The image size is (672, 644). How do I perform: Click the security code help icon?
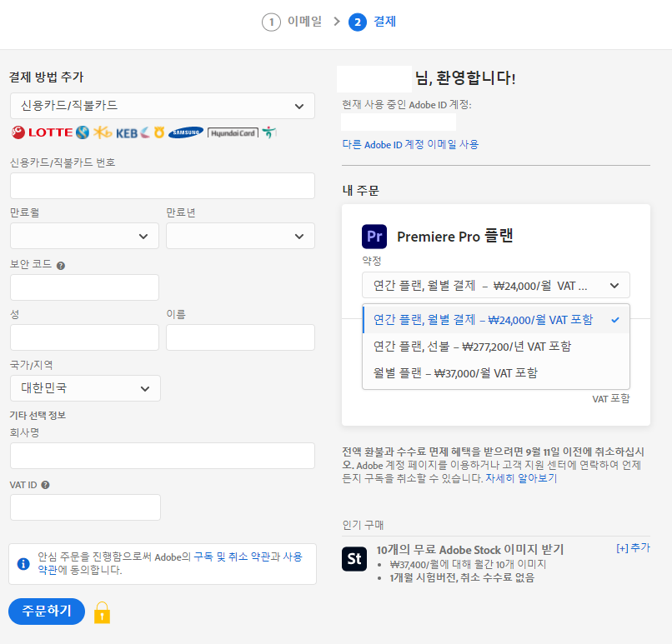click(x=61, y=266)
